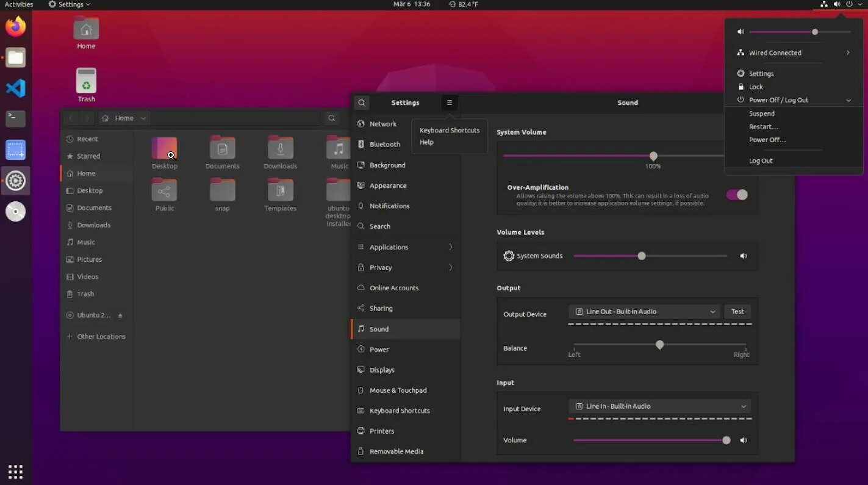The image size is (868, 485).
Task: Open the Home folder desktop icon
Action: click(x=86, y=34)
